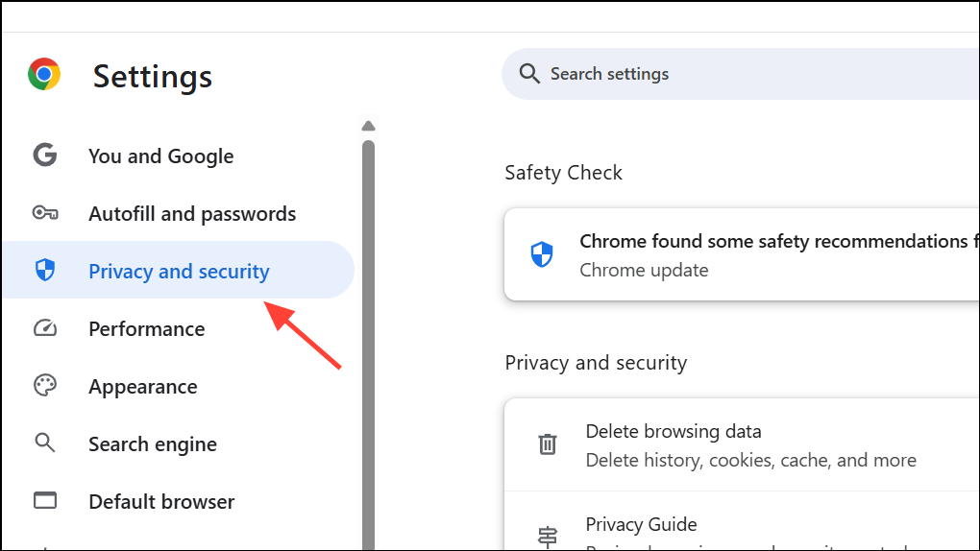Click the Privacy Guide signpost icon

[547, 536]
